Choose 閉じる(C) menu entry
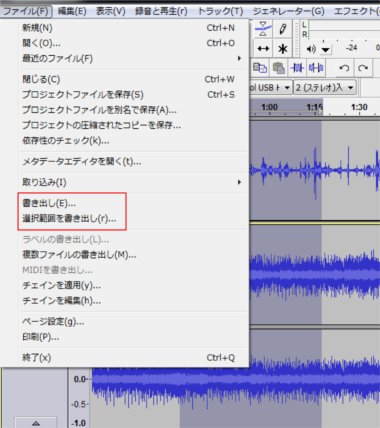The width and height of the screenshot is (380, 428). pos(133,79)
